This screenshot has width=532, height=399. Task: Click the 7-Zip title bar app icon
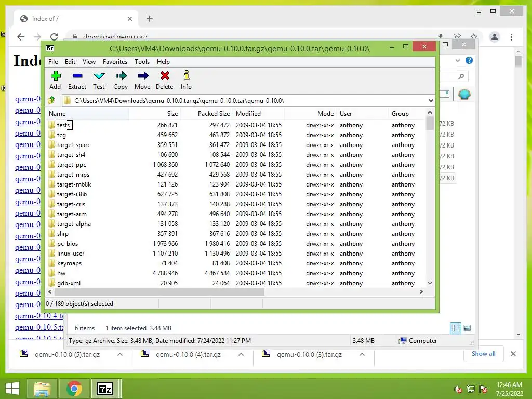[50, 48]
